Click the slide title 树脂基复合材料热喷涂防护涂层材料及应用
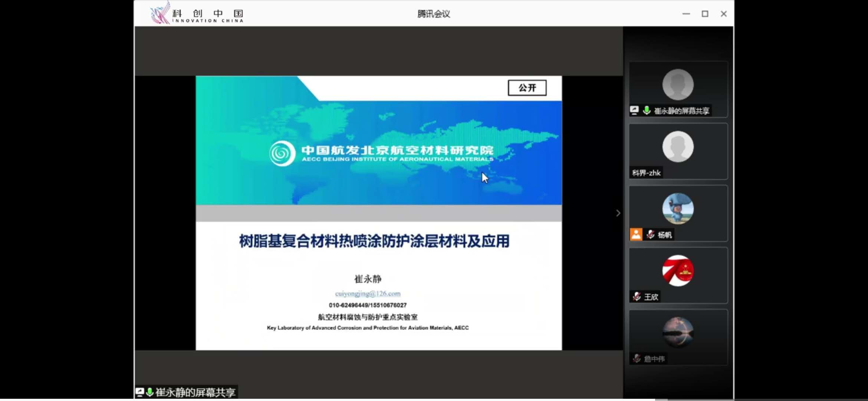Image resolution: width=868 pixels, height=401 pixels. pyautogui.click(x=374, y=241)
